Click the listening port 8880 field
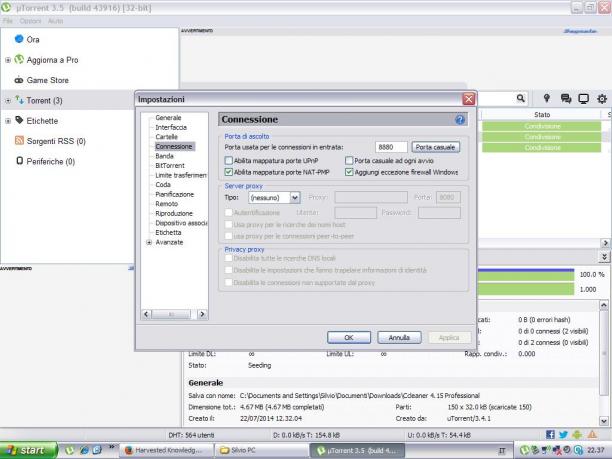Image resolution: width=612 pixels, height=459 pixels. [391, 147]
